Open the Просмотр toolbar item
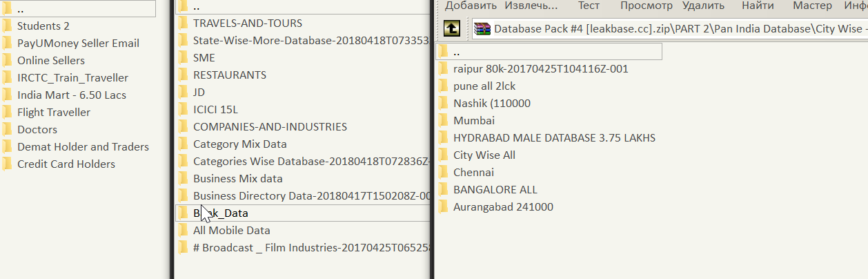The height and width of the screenshot is (279, 868). click(x=646, y=6)
